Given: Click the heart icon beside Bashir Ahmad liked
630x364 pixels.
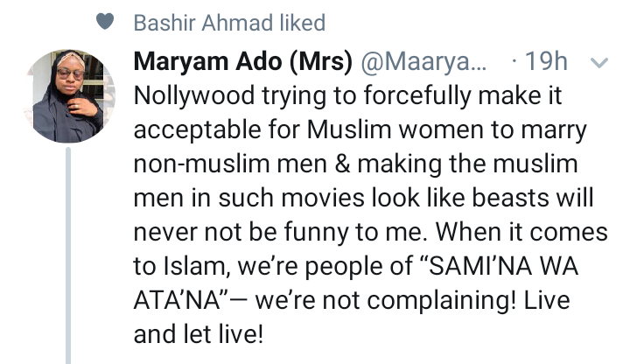Looking at the screenshot, I should [x=103, y=24].
